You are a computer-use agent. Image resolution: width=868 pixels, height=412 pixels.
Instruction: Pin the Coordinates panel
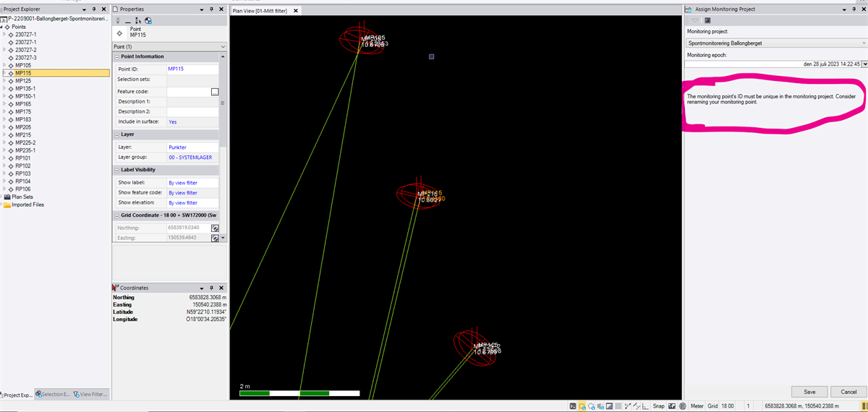click(211, 288)
